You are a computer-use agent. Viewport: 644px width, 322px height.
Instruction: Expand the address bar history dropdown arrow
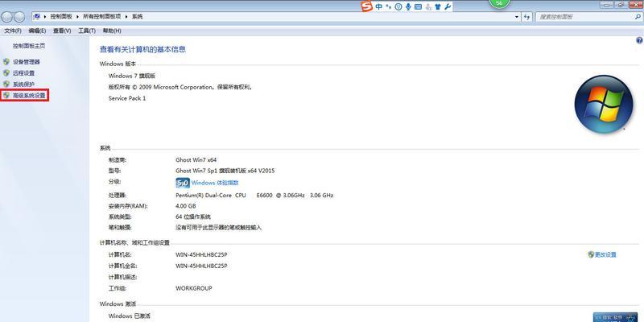[517, 17]
